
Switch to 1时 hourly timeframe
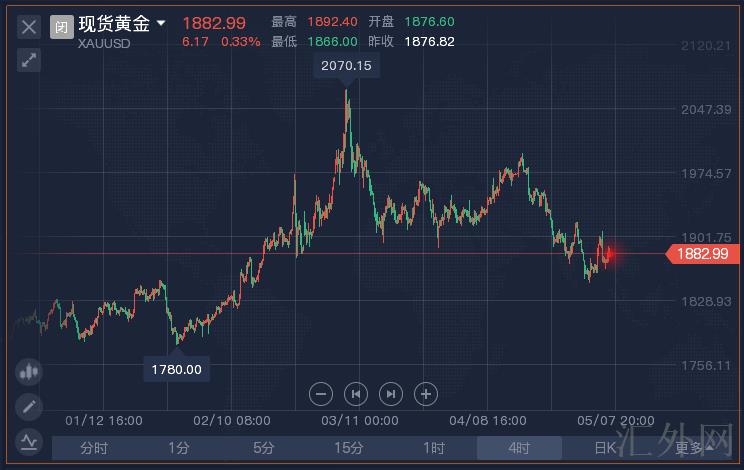point(434,448)
